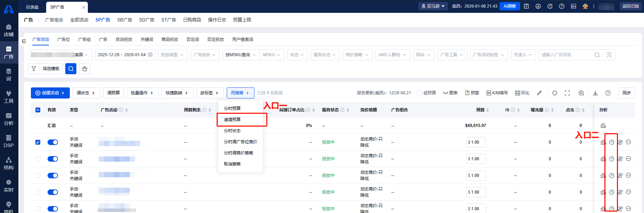Click the blue search magnifier button
644x213 pixels.
tap(71, 69)
